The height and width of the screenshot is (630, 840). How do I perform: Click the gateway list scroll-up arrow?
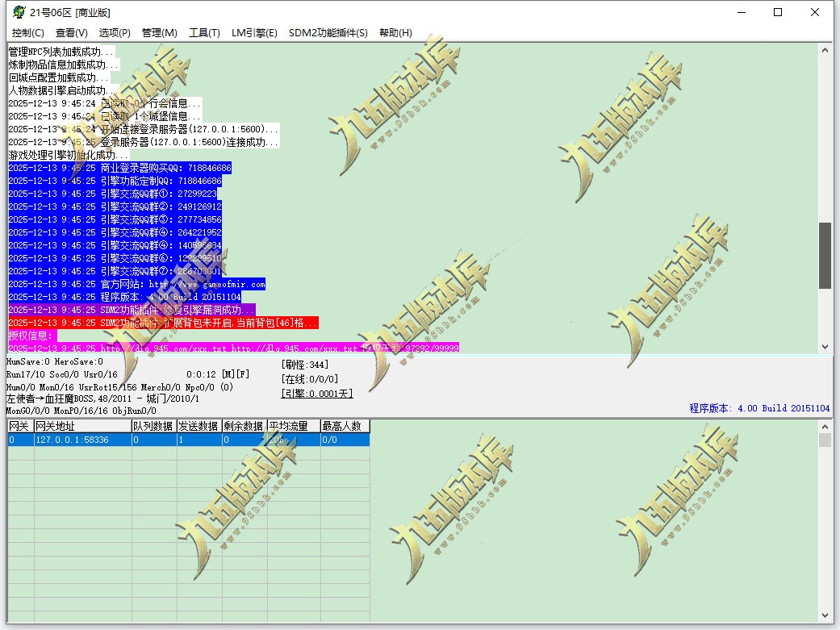[825, 427]
